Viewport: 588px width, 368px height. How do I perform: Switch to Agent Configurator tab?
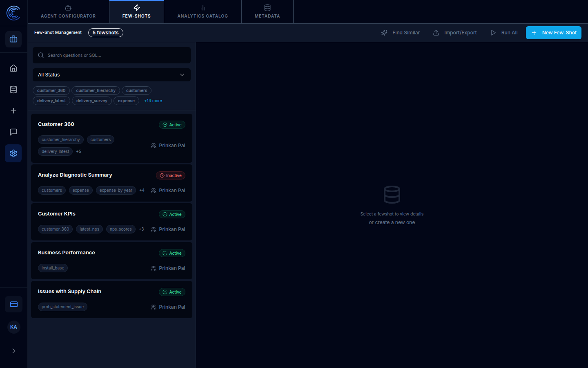68,12
